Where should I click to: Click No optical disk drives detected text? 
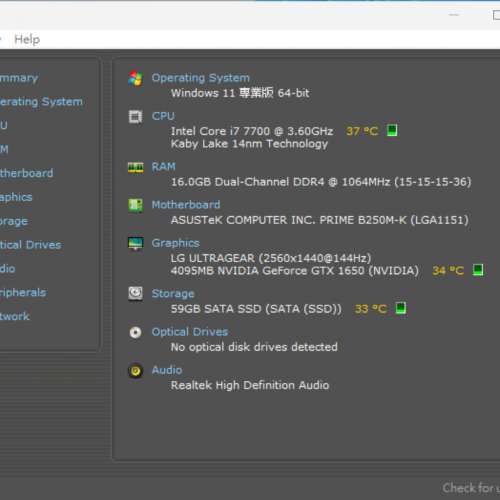pos(254,347)
